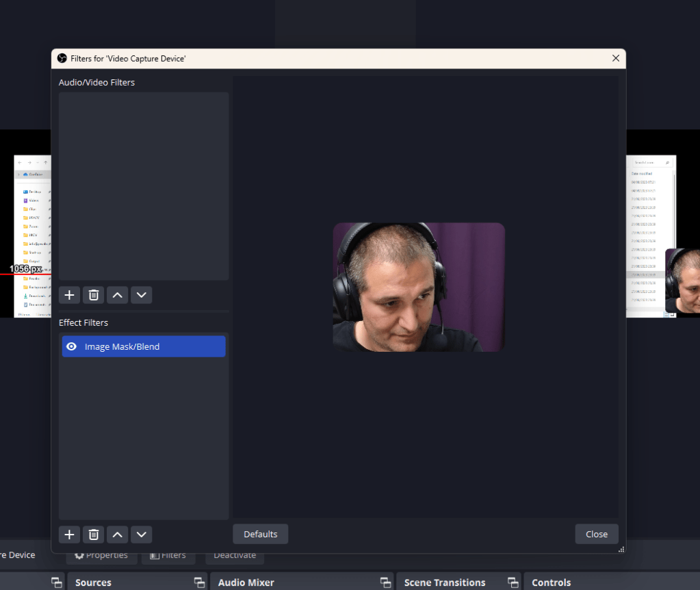
Task: Click the OBS logo in Filters title bar
Action: point(62,58)
